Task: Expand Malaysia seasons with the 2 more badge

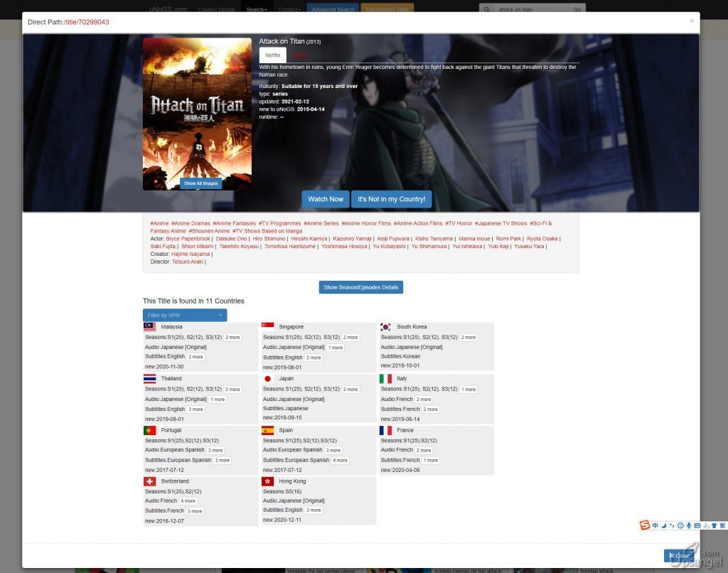Action: (x=232, y=338)
